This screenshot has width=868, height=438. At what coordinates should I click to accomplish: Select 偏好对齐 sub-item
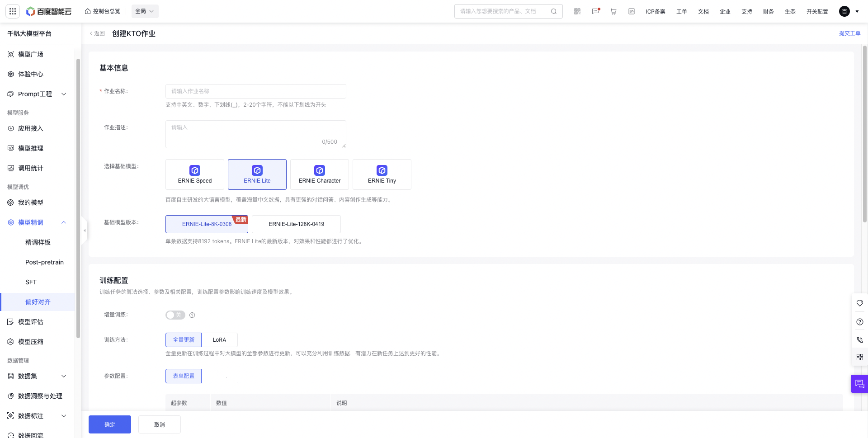(x=38, y=302)
